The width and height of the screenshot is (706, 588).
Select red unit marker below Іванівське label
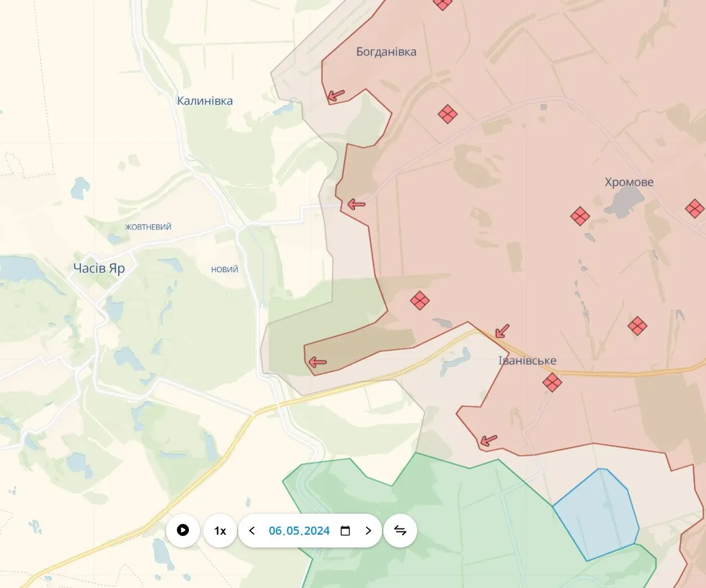click(552, 383)
